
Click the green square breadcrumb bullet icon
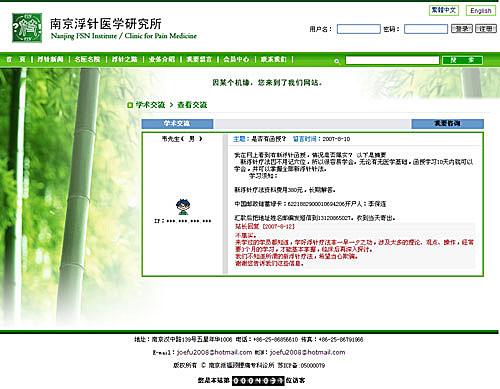130,105
